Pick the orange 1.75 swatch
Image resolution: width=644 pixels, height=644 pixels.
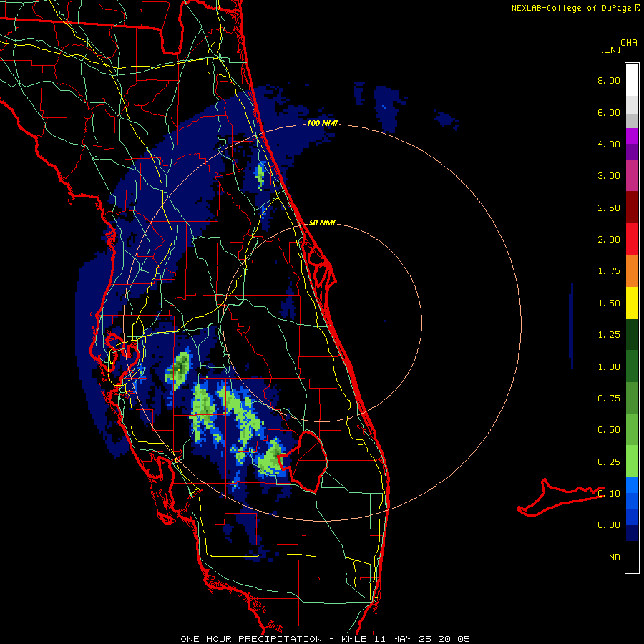pos(632,271)
